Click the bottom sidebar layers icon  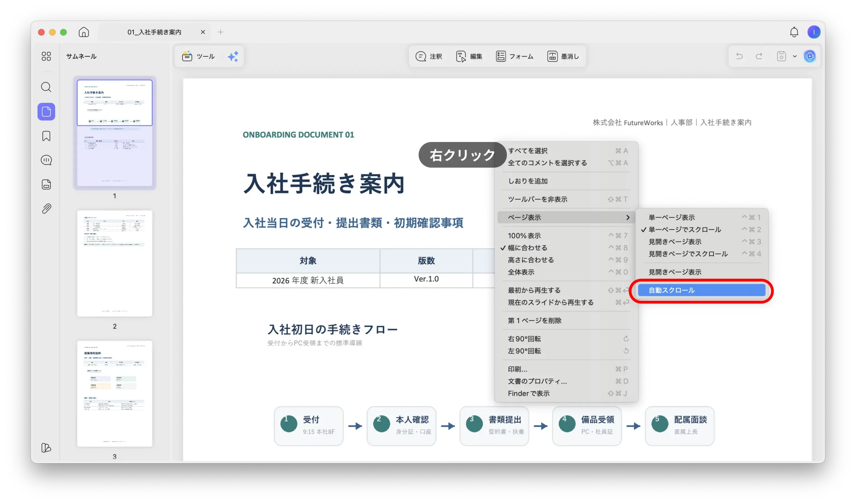[46, 448]
